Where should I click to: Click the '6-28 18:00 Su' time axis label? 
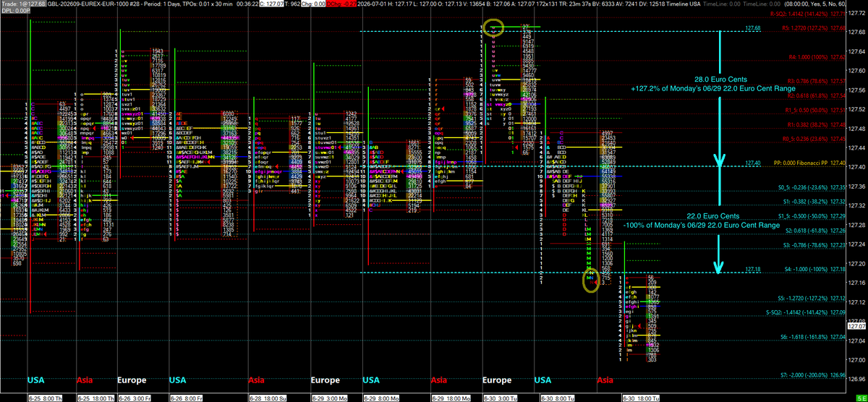(x=267, y=398)
